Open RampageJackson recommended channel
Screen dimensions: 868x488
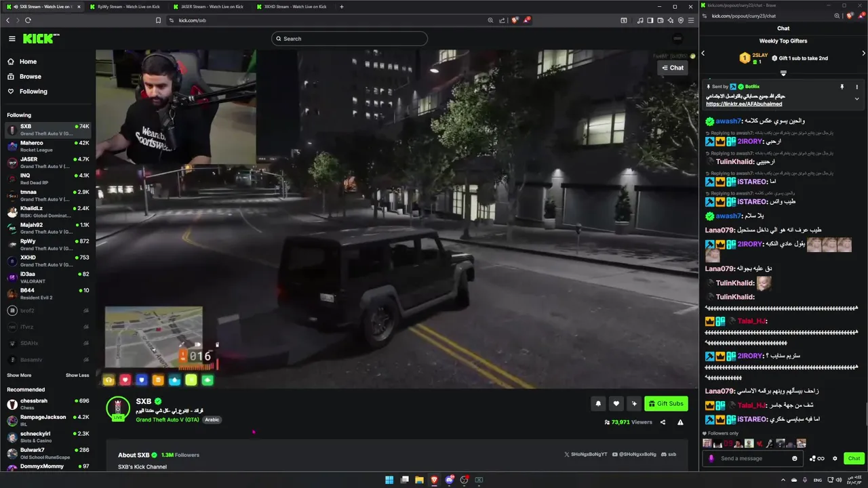pyautogui.click(x=47, y=420)
